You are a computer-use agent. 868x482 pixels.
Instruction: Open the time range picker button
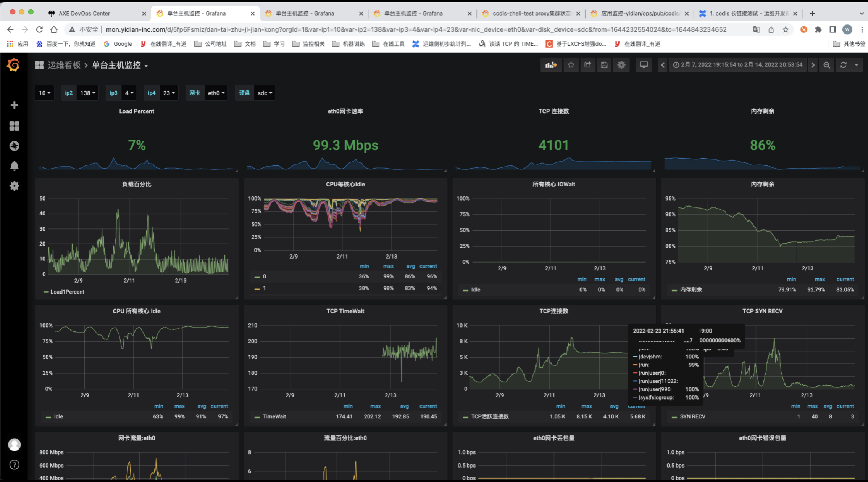pos(737,65)
